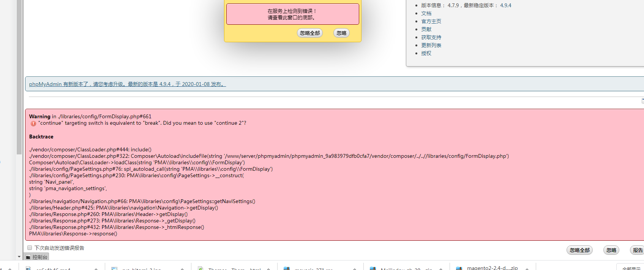Open the 授权 license link
This screenshot has height=270, width=644.
pos(426,53)
